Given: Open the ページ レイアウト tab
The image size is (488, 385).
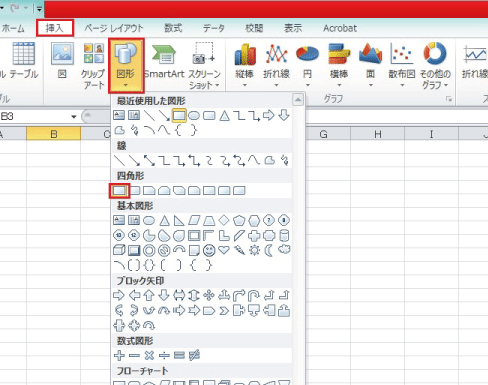Looking at the screenshot, I should point(114,28).
